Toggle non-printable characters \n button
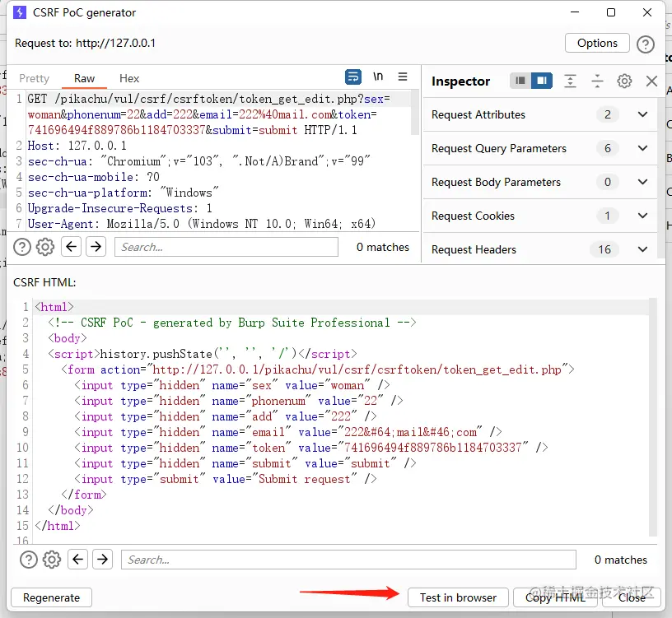This screenshot has height=618, width=672. [x=377, y=77]
